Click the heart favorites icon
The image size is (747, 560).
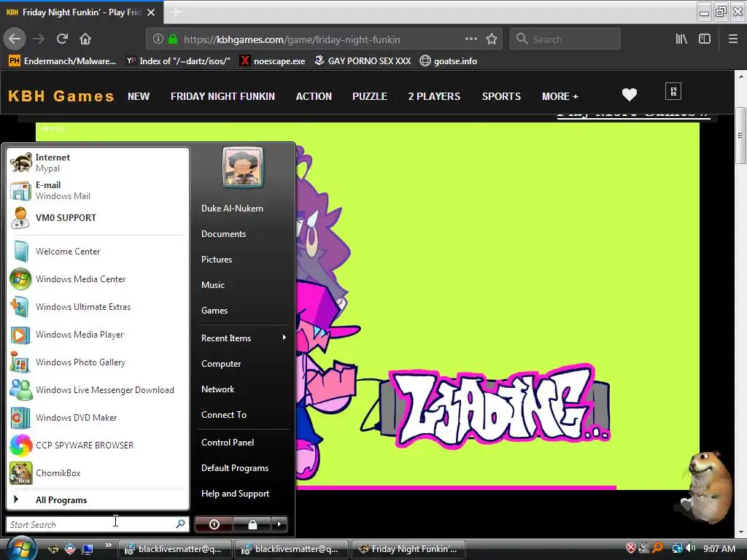pos(630,95)
